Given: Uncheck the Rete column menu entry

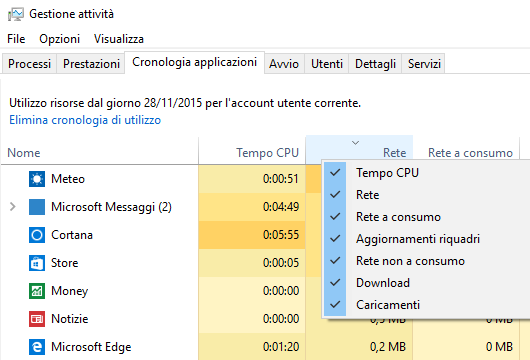Looking at the screenshot, I should tap(427, 195).
